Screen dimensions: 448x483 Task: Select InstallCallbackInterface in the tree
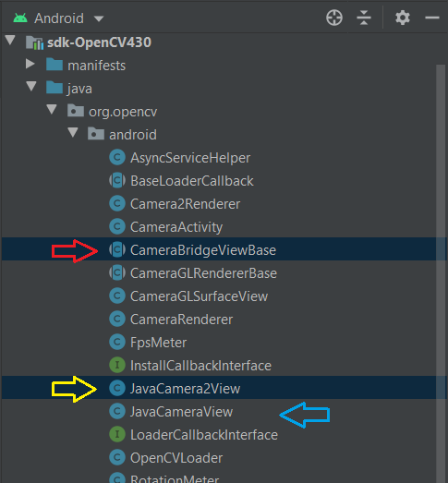(x=200, y=366)
